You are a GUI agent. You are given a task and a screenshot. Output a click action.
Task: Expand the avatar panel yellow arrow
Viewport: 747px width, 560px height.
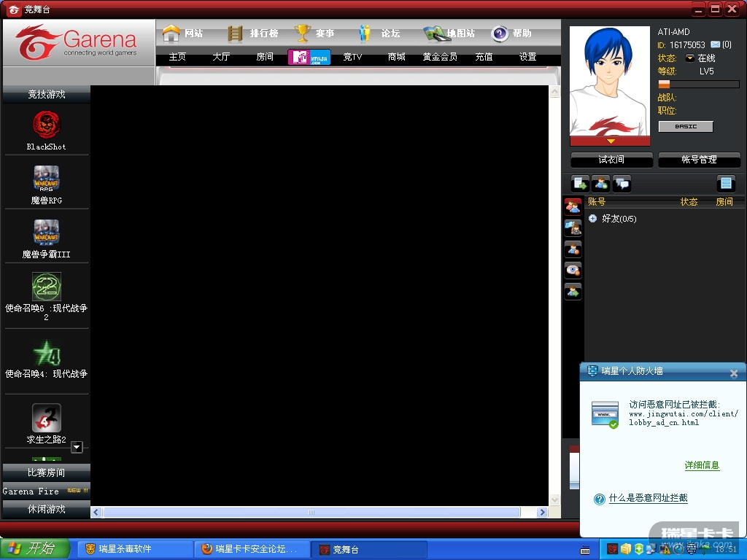[611, 141]
